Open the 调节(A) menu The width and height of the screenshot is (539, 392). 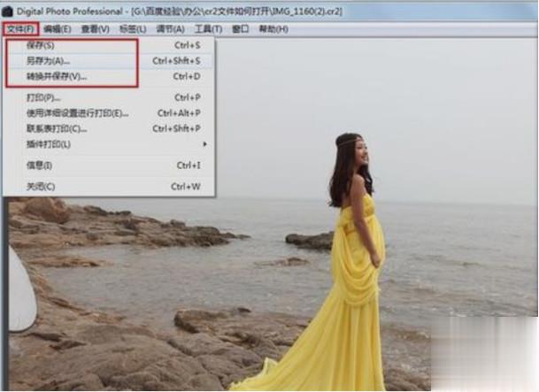(x=170, y=29)
